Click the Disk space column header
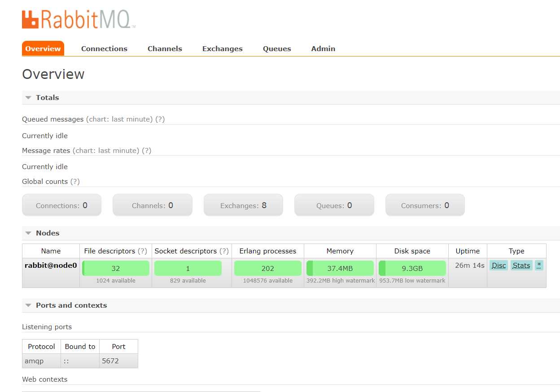This screenshot has width=560, height=392. pos(412,251)
